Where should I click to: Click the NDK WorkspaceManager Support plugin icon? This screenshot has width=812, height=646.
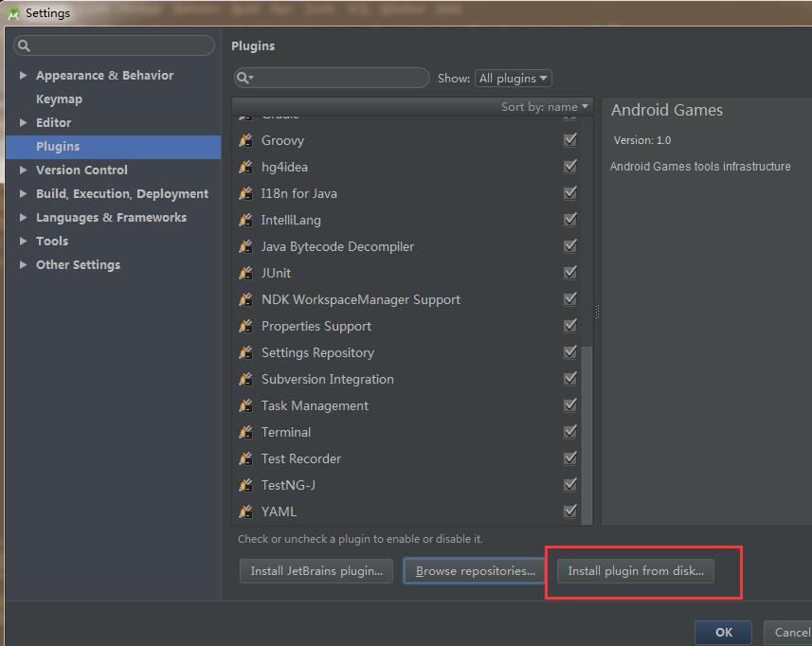[x=246, y=299]
